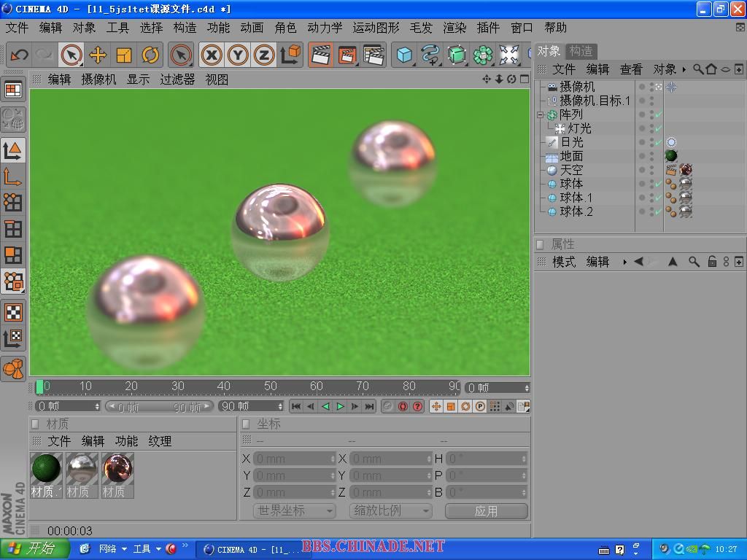This screenshot has width=747, height=560.
Task: Click the Windows 开始 button
Action: coord(35,549)
